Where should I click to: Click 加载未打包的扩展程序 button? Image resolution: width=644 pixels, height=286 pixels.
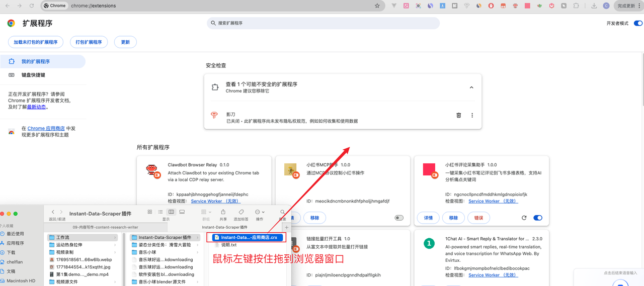(35, 42)
